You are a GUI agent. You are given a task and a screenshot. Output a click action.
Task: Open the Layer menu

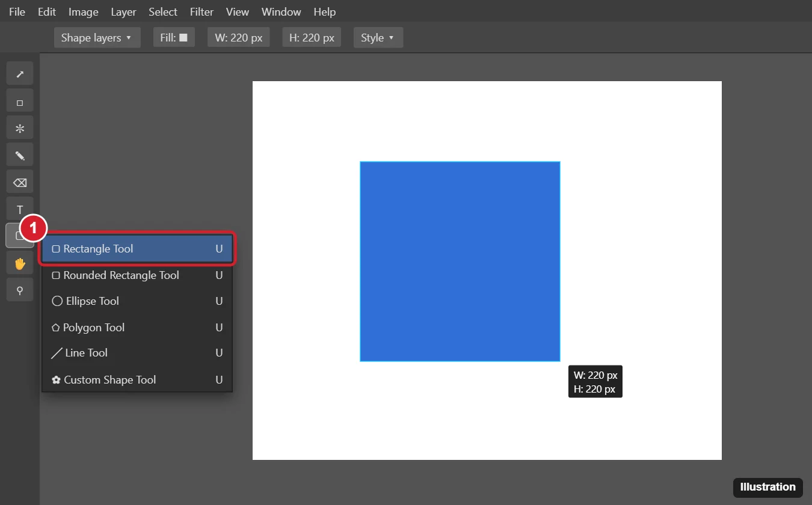coord(124,12)
